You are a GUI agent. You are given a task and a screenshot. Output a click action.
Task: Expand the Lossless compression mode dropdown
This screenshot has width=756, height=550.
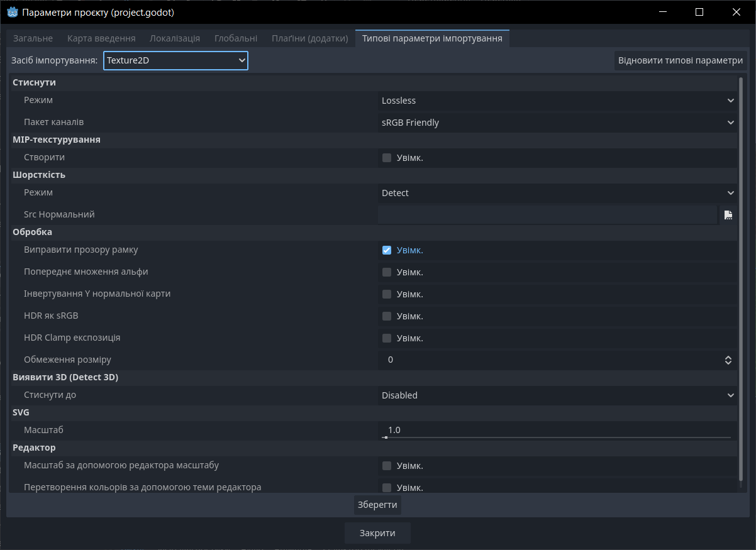tap(557, 101)
